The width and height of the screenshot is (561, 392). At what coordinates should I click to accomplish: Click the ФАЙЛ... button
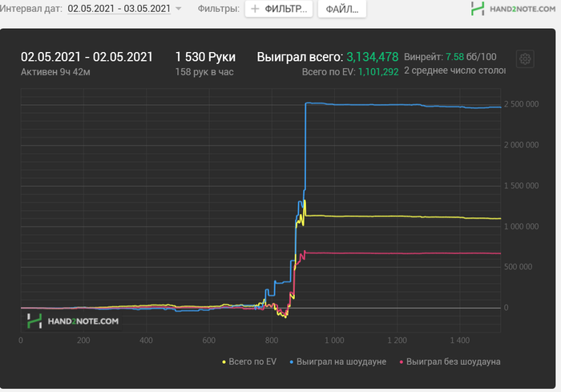[x=342, y=9]
